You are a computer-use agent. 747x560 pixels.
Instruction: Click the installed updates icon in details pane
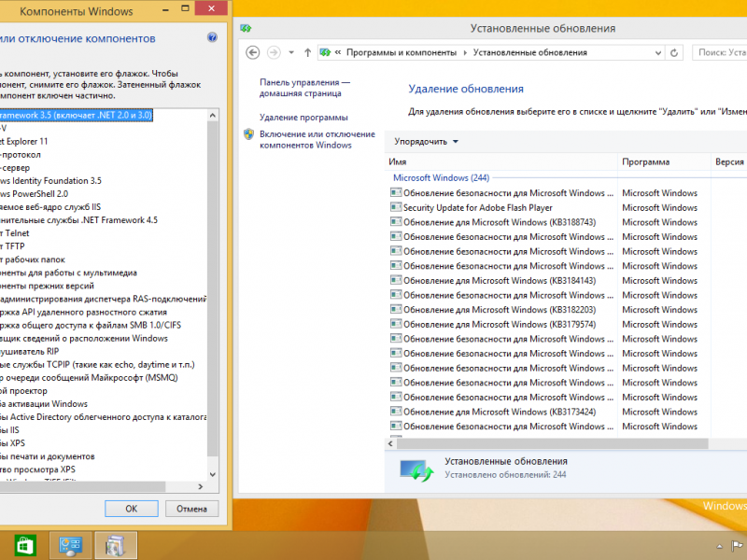pos(416,470)
